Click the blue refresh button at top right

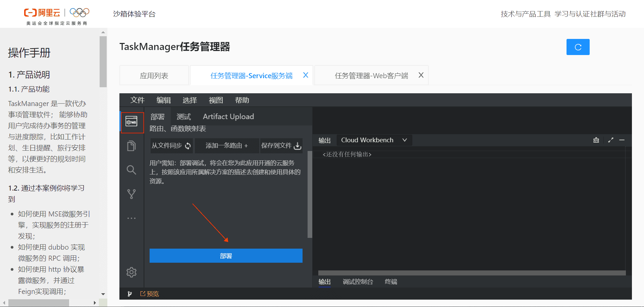(578, 47)
